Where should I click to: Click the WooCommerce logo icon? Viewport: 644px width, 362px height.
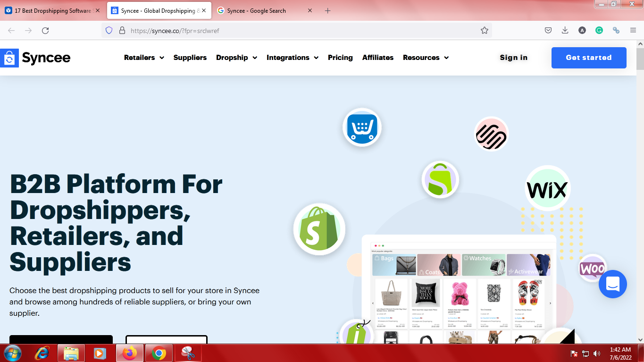click(x=593, y=268)
